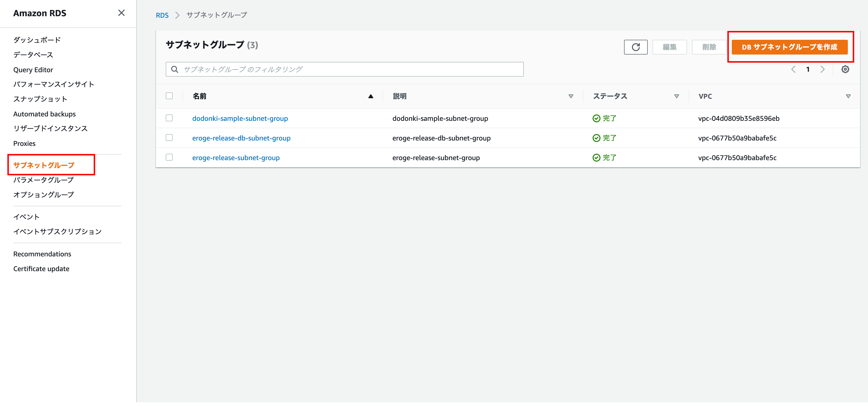Click the refresh icon button
The width and height of the screenshot is (868, 417).
click(x=635, y=47)
